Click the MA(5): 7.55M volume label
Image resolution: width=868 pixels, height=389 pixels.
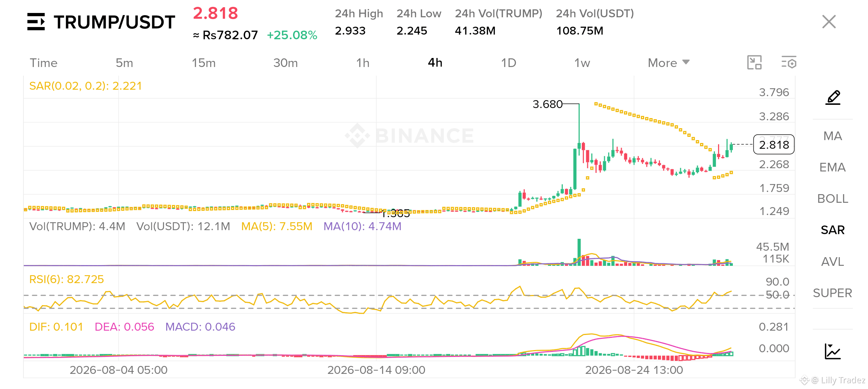(276, 226)
